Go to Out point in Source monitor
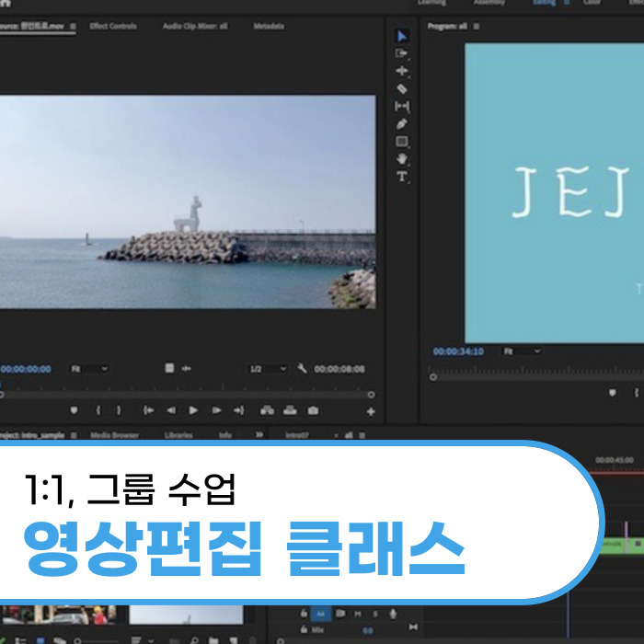 (x=238, y=410)
